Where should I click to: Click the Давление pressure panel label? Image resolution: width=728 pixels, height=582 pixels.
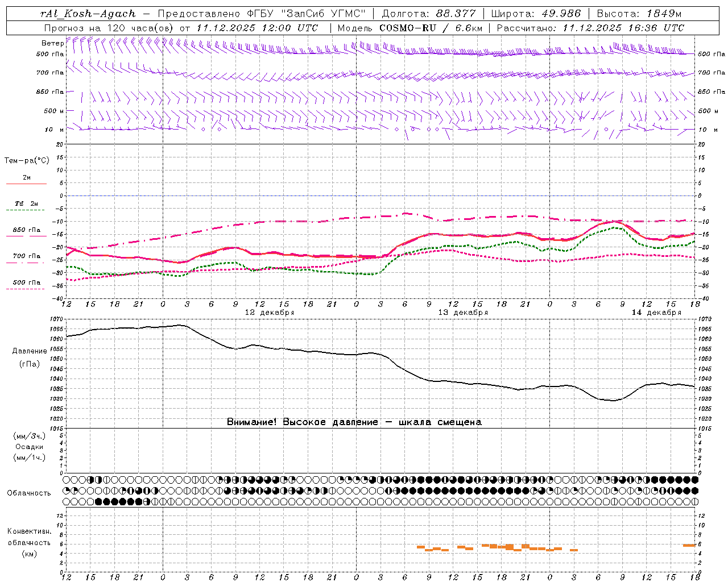[x=30, y=351]
